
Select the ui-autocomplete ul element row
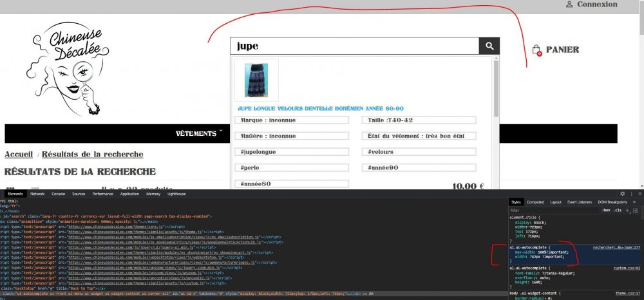coord(254,294)
